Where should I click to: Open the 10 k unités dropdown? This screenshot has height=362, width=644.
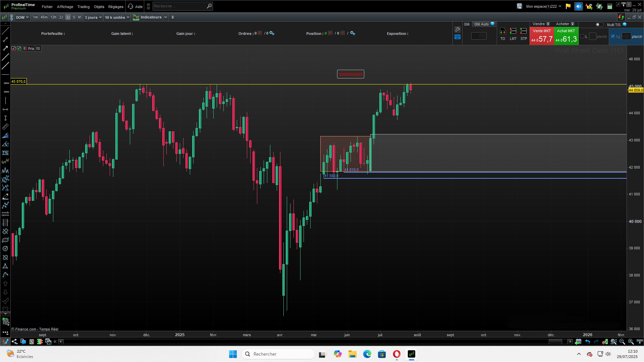[117, 17]
